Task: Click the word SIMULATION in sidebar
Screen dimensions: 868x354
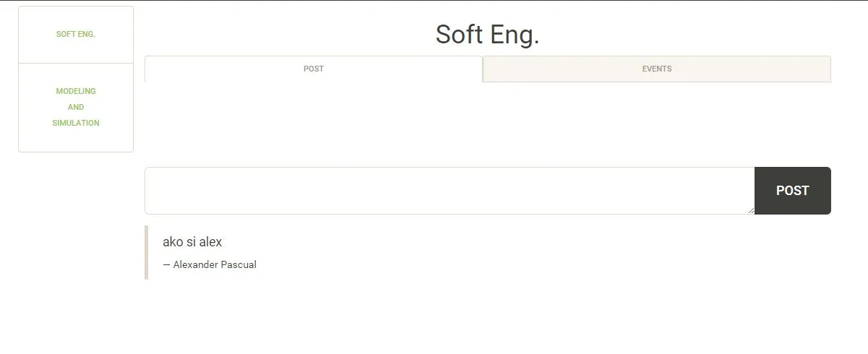Action: 76,123
